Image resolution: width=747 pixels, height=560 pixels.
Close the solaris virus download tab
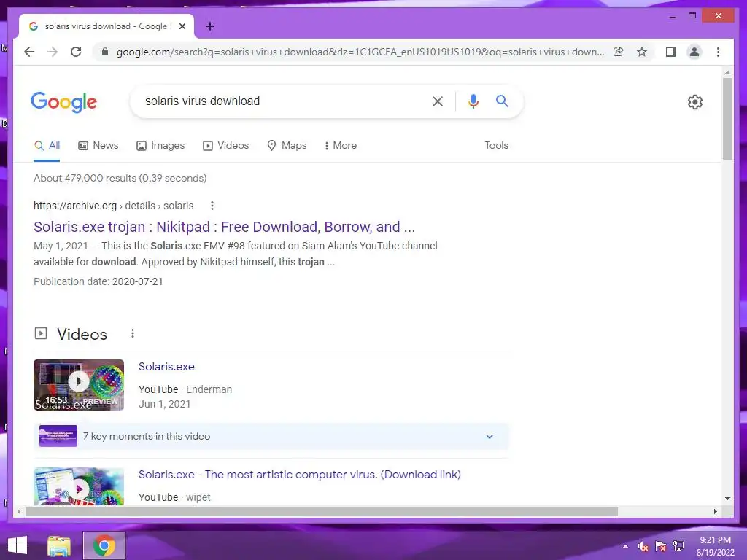(x=182, y=27)
